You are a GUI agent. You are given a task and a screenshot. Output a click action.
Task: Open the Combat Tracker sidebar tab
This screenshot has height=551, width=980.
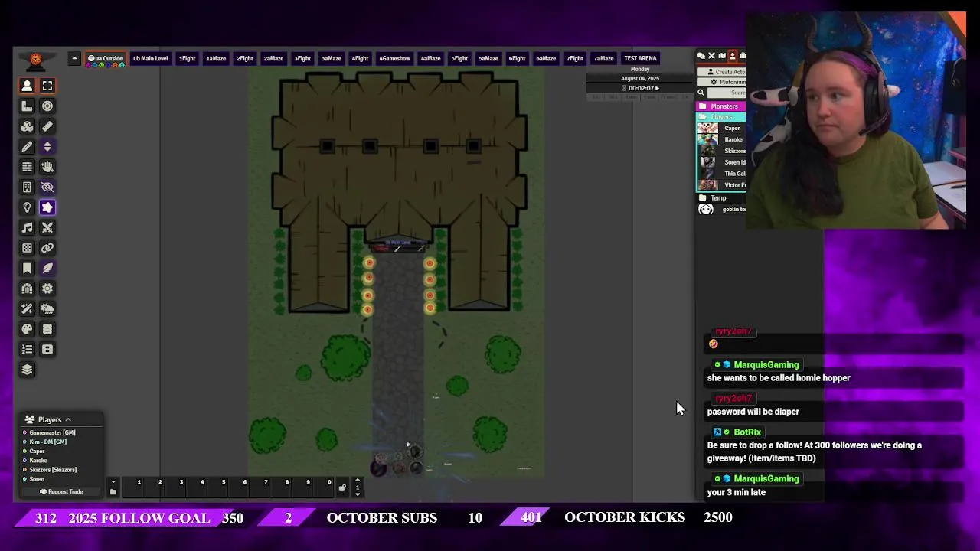[x=711, y=55]
